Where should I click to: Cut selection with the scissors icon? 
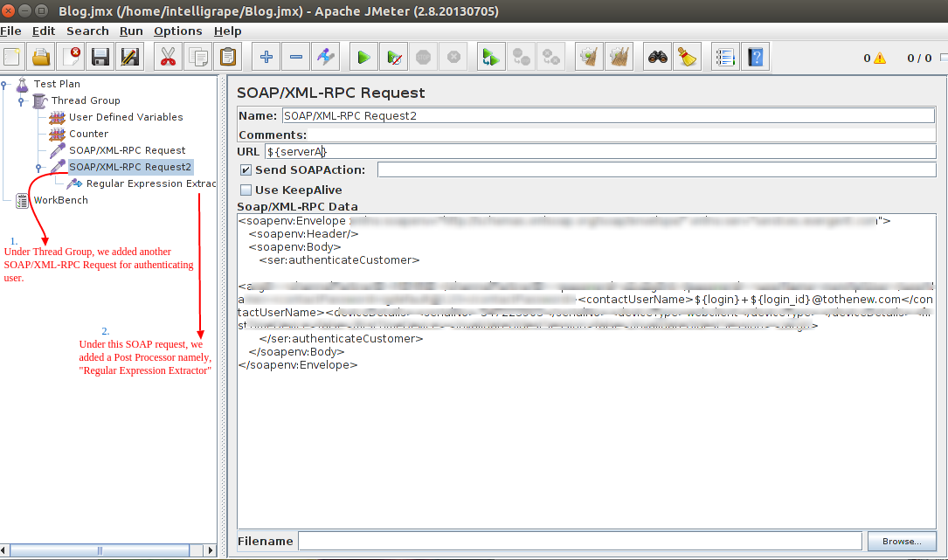pyautogui.click(x=168, y=58)
